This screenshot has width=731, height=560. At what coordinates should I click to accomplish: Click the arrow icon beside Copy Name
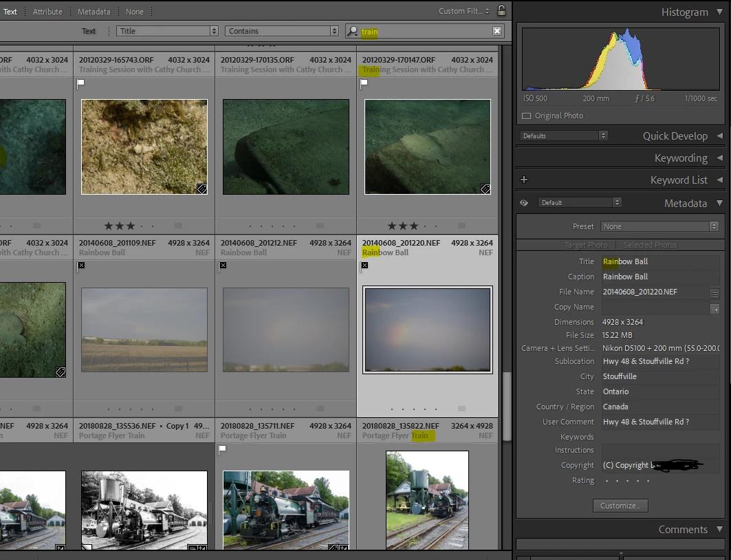tap(714, 308)
